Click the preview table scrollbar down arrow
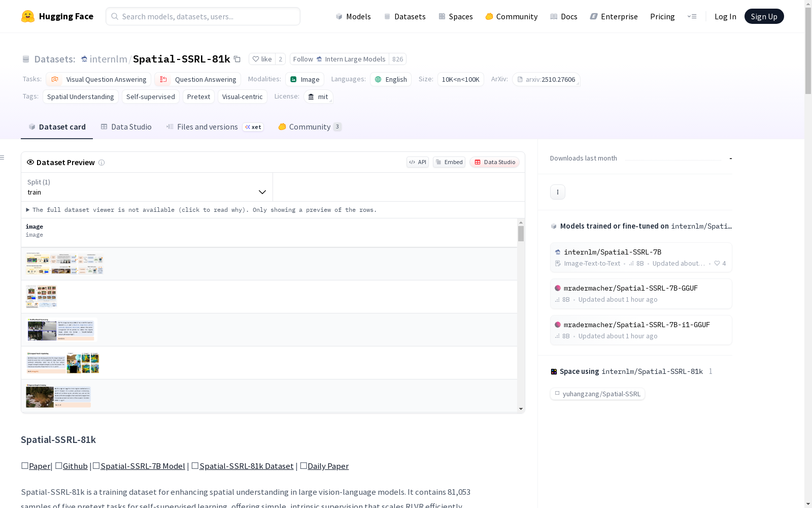This screenshot has height=508, width=812. pyautogui.click(x=521, y=409)
